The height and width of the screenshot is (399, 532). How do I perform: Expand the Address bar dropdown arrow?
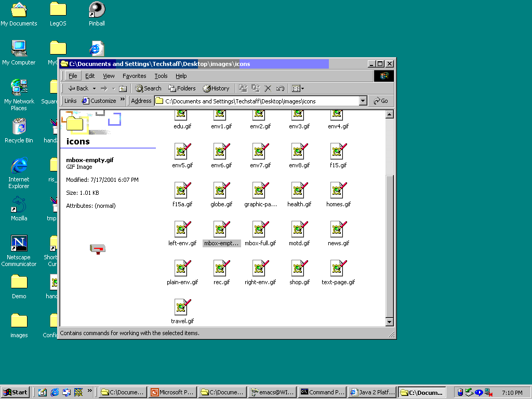click(363, 101)
